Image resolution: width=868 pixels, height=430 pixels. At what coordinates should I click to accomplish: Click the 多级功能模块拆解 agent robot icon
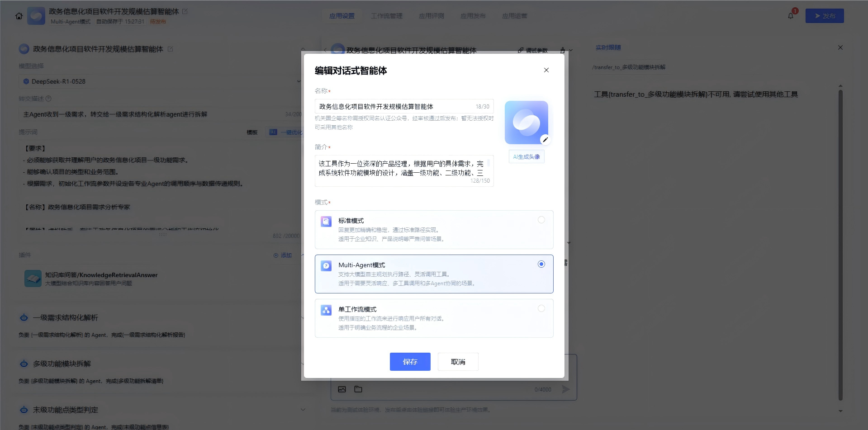pos(24,364)
